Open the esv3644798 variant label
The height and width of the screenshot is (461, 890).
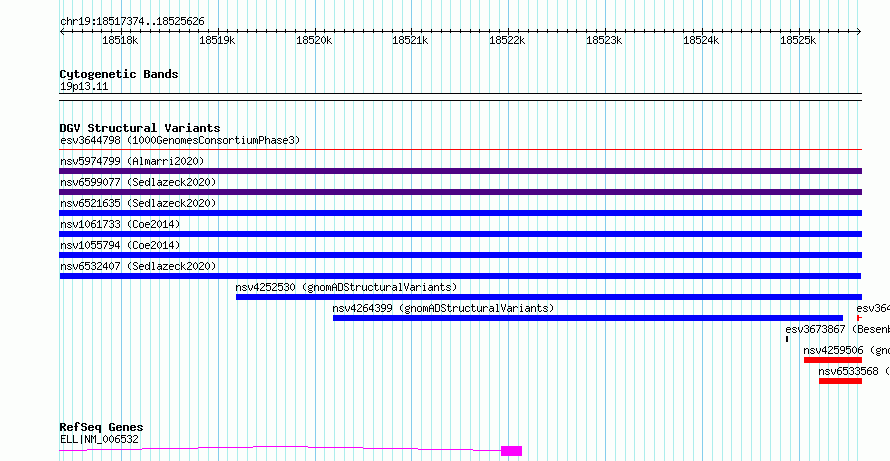pyautogui.click(x=180, y=140)
